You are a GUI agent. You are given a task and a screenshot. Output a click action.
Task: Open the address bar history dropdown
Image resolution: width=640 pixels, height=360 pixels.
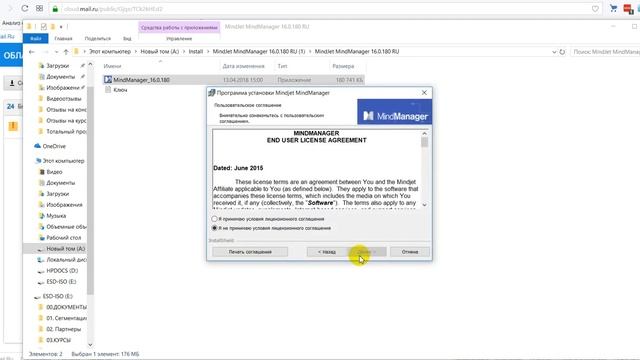554,52
